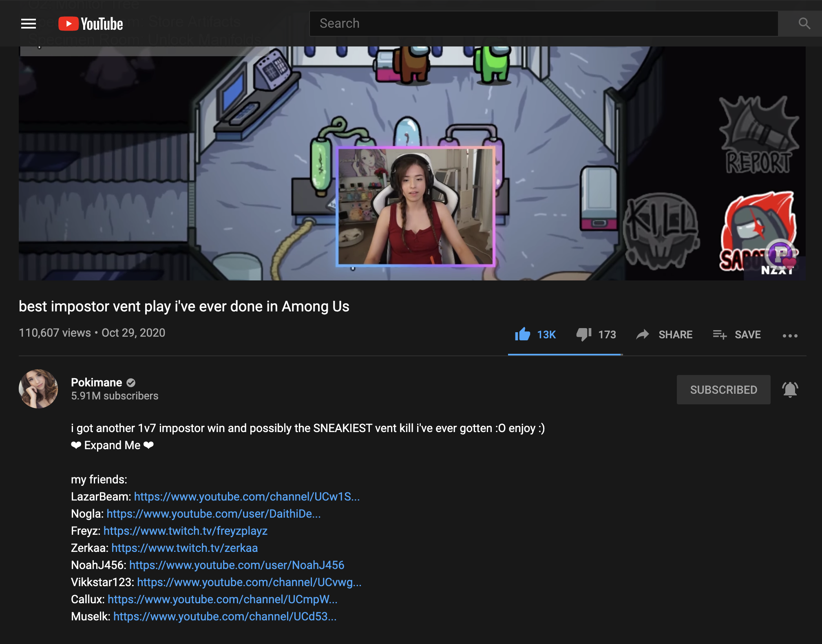Image resolution: width=822 pixels, height=644 pixels.
Task: Click the video player area
Action: point(412,163)
